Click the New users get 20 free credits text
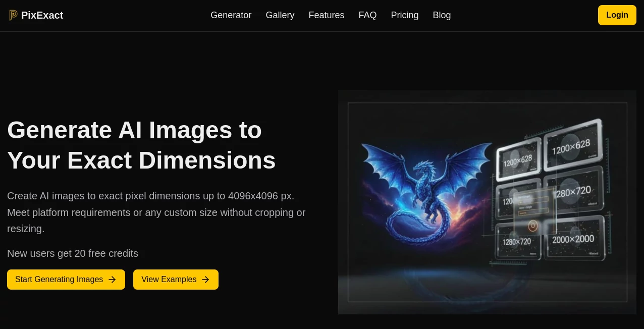 click(73, 253)
